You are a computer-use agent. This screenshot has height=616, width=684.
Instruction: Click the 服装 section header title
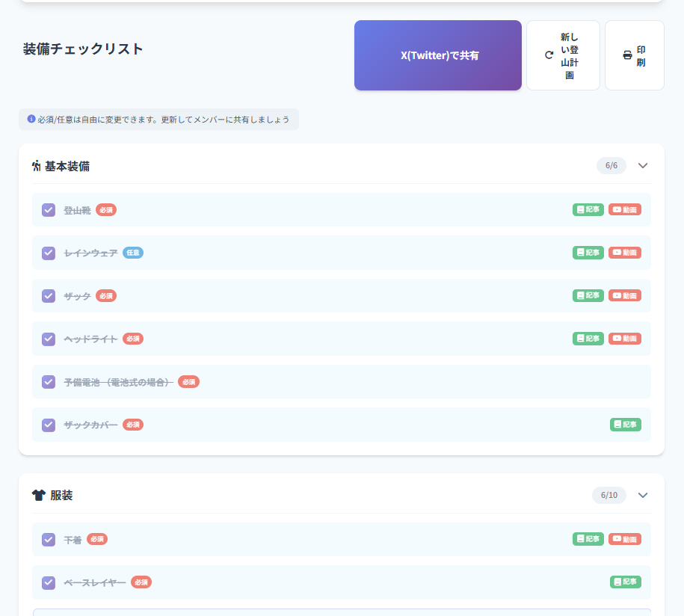click(61, 495)
